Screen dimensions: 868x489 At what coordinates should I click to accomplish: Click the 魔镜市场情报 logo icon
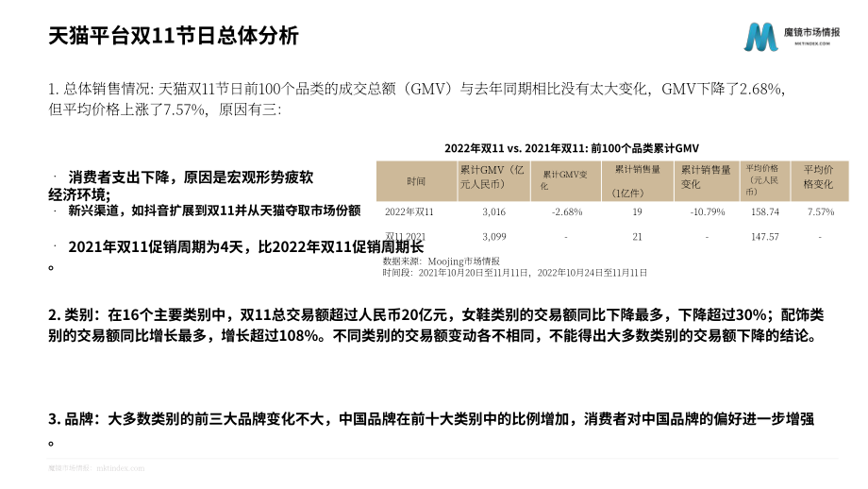point(760,37)
